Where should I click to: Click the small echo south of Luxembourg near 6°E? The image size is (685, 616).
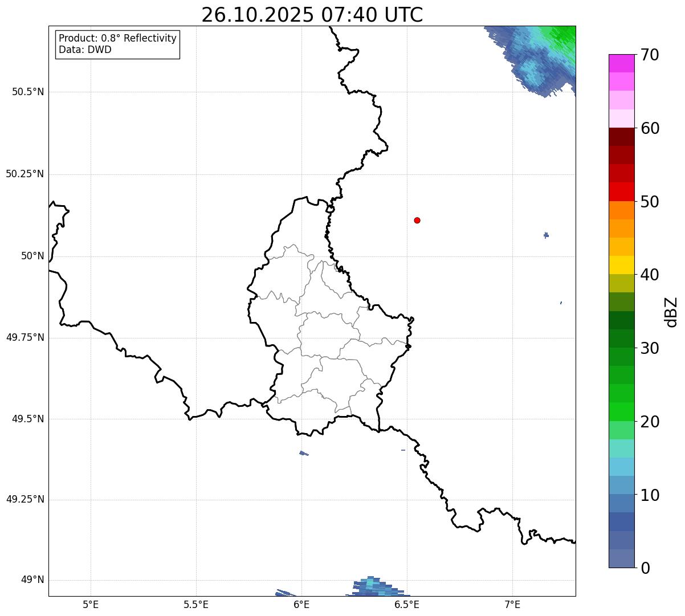[304, 453]
